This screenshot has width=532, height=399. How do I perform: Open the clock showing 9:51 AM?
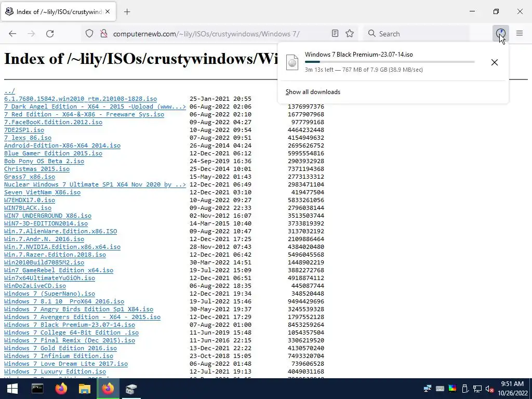512,389
